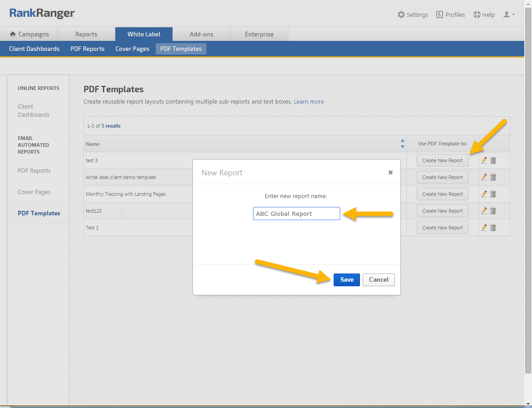The image size is (532, 408).
Task: Open the user account dropdown
Action: coord(509,15)
